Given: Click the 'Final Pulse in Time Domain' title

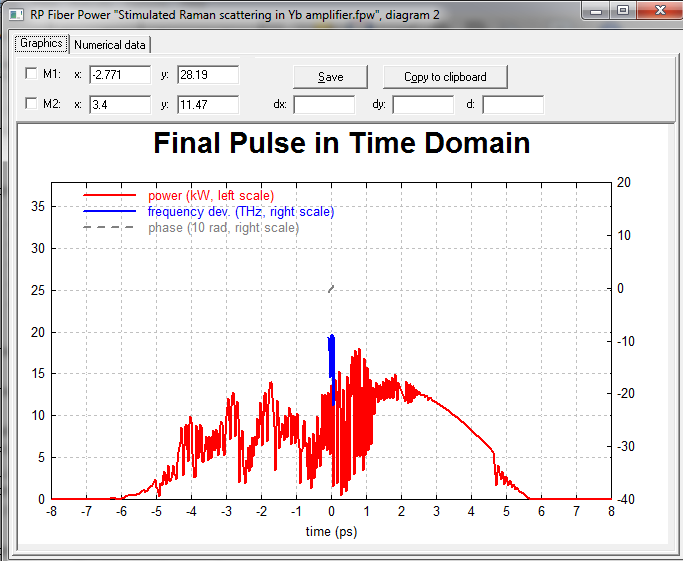Looking at the screenshot, I should (x=342, y=143).
